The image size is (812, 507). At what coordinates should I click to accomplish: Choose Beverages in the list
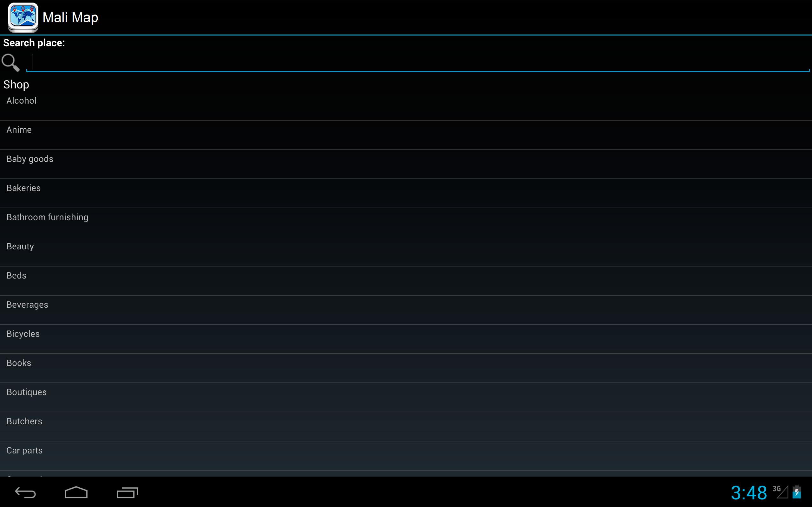(406, 310)
